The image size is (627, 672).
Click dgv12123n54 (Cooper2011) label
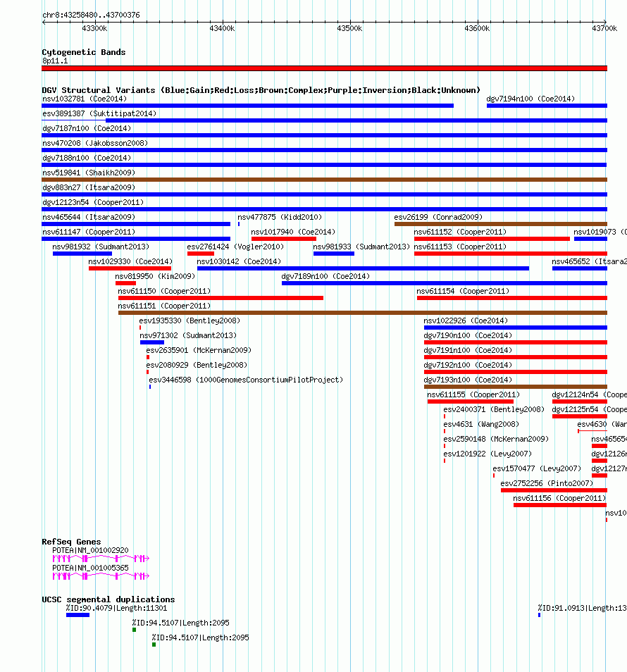93,202
